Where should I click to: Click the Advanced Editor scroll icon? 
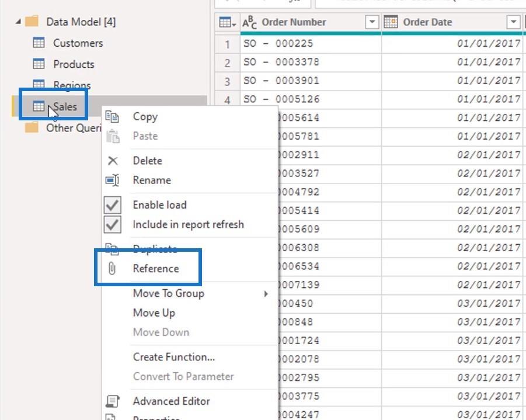point(112,401)
